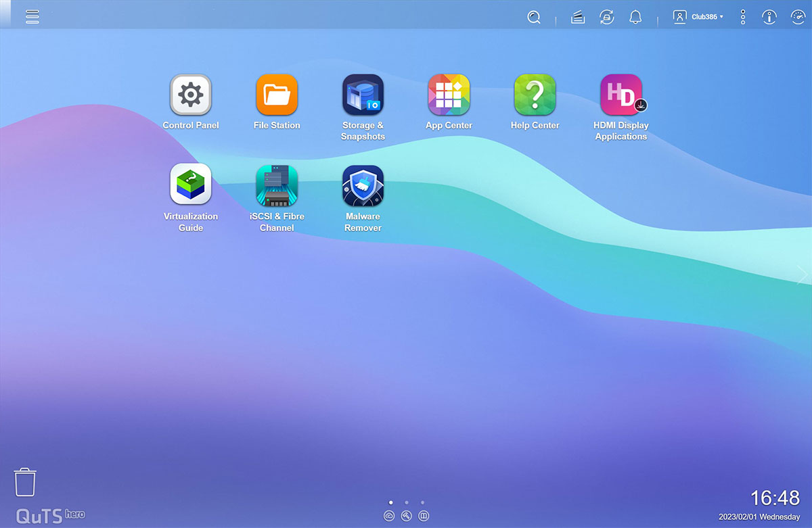Show event notifications bell

coord(635,18)
